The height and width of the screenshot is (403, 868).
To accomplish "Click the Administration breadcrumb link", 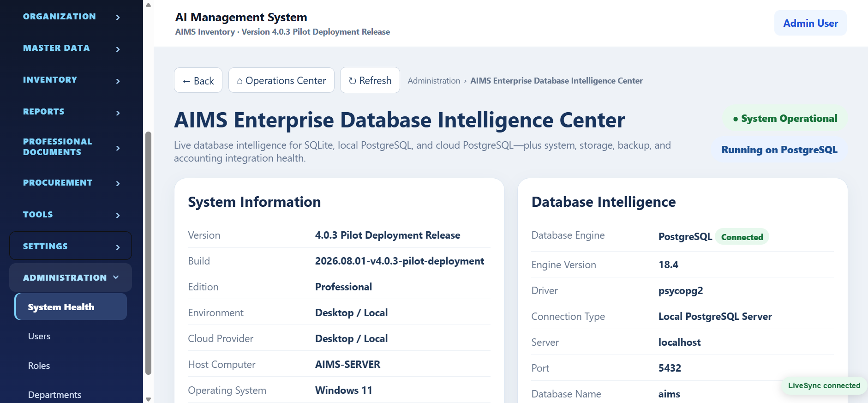I will pyautogui.click(x=434, y=81).
